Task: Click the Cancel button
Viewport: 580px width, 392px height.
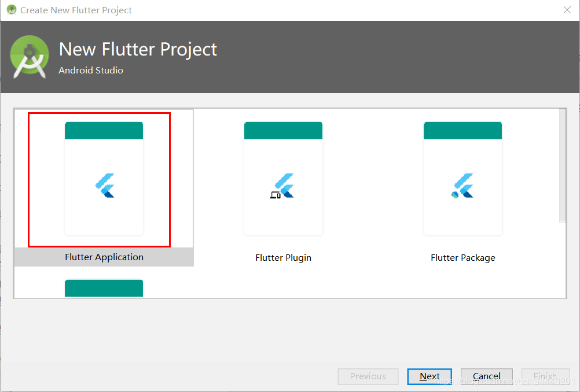Action: click(486, 376)
